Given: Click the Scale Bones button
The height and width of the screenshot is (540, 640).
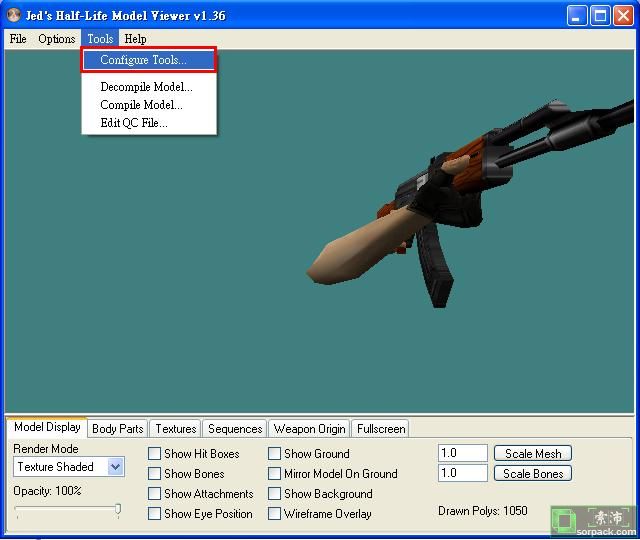Looking at the screenshot, I should 533,473.
